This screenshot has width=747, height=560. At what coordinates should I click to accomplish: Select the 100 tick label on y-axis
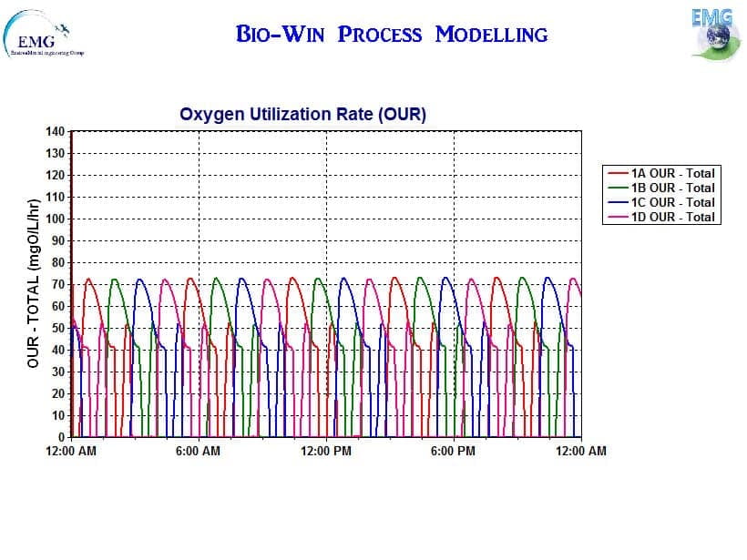(x=55, y=219)
